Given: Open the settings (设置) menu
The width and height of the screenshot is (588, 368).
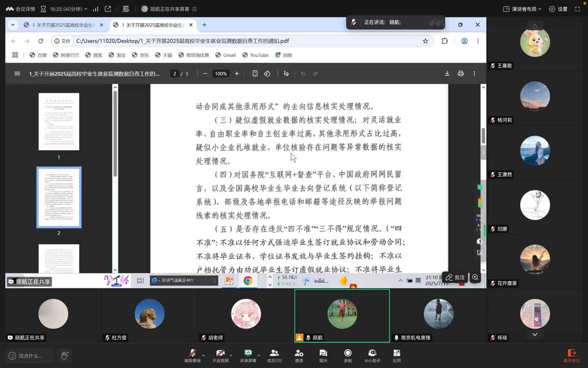Looking at the screenshot, I should [558, 9].
